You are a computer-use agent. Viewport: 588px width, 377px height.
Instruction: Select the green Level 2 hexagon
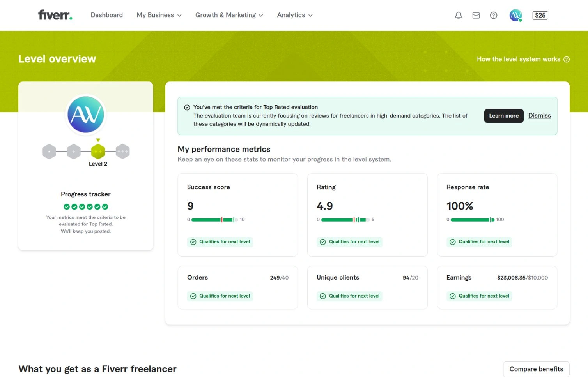[98, 151]
